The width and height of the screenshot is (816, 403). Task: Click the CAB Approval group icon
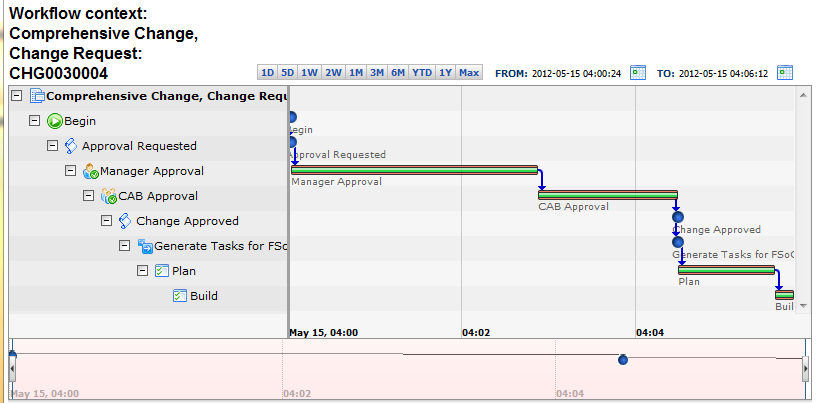tap(109, 196)
